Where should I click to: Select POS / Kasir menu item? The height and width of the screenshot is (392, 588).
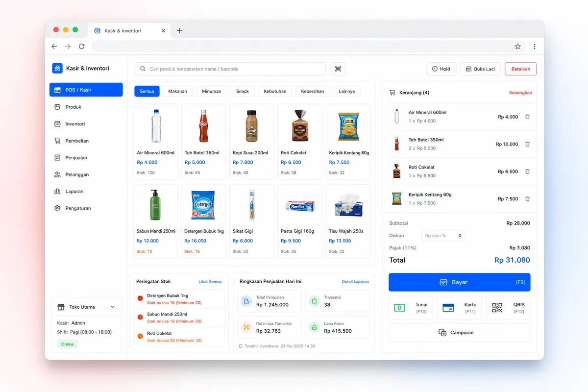[86, 90]
